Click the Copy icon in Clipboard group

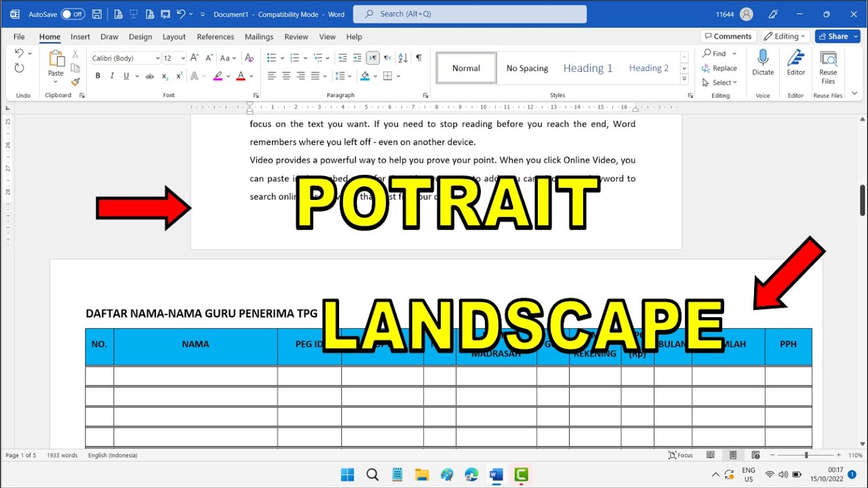coord(75,68)
